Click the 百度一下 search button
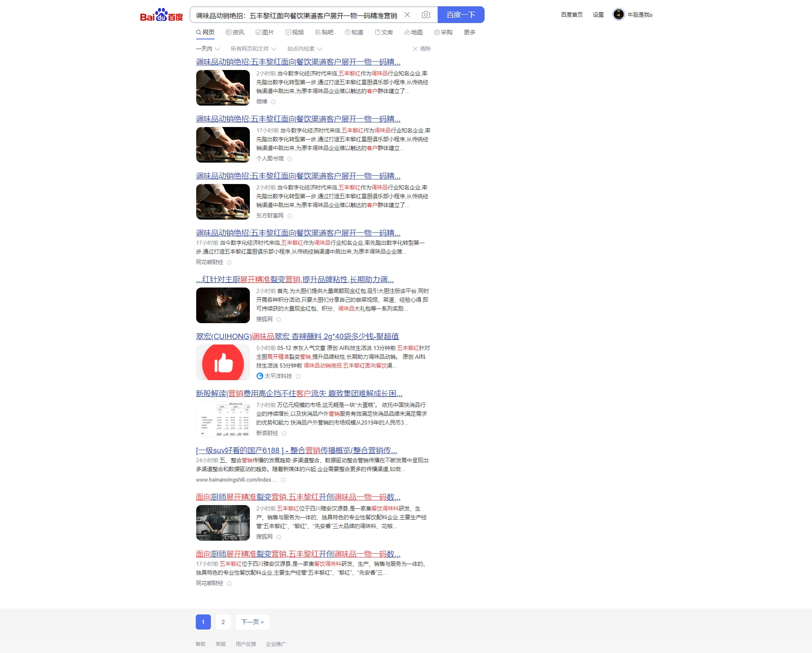812x653 pixels. pyautogui.click(x=461, y=15)
